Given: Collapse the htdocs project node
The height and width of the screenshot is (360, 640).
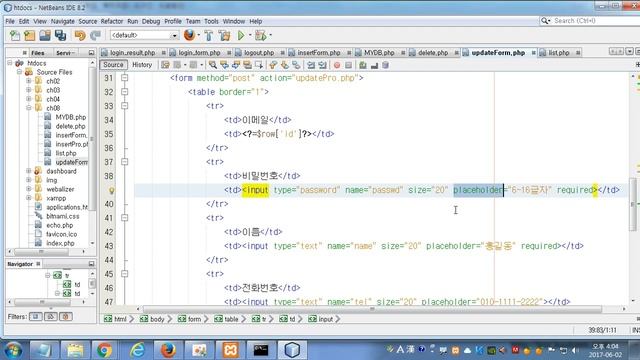Looking at the screenshot, I should (10, 63).
